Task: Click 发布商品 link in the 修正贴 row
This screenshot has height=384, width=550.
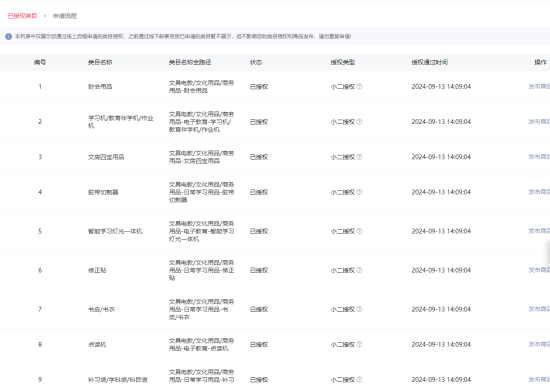Action: pyautogui.click(x=539, y=270)
